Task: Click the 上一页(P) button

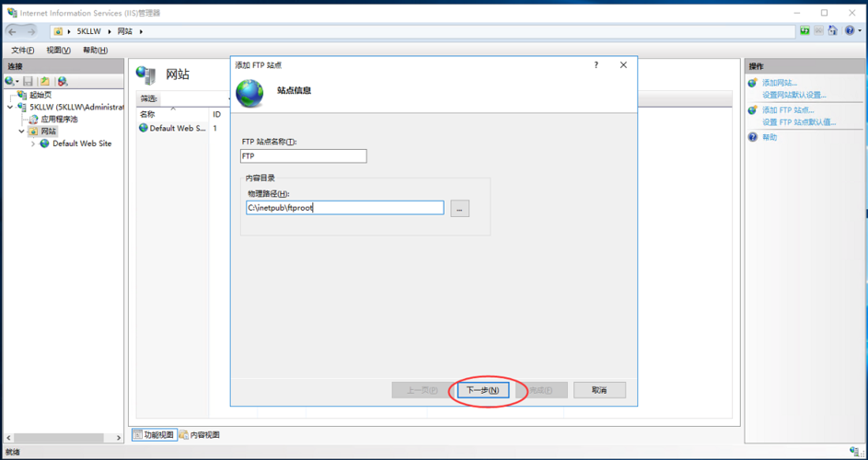Action: point(422,390)
